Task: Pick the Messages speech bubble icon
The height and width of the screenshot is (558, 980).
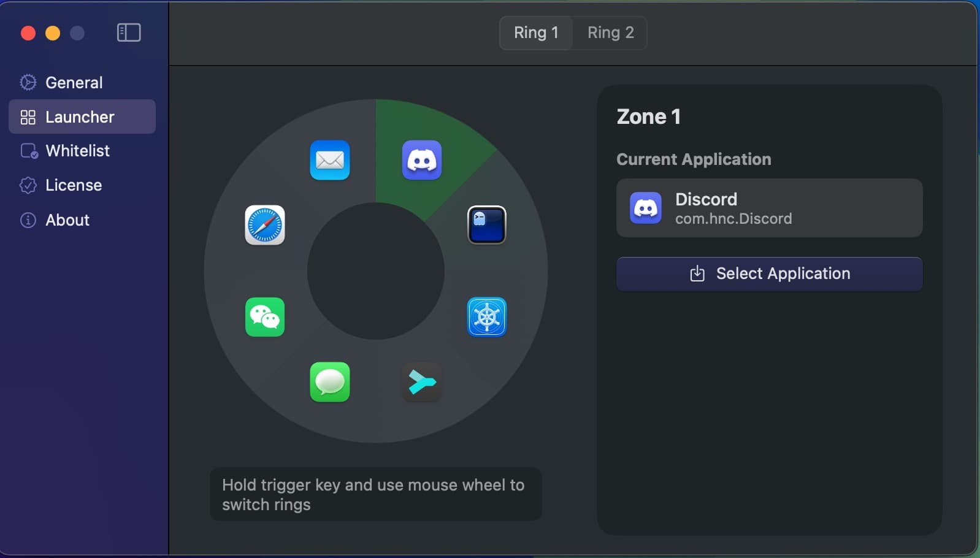Action: click(x=330, y=382)
